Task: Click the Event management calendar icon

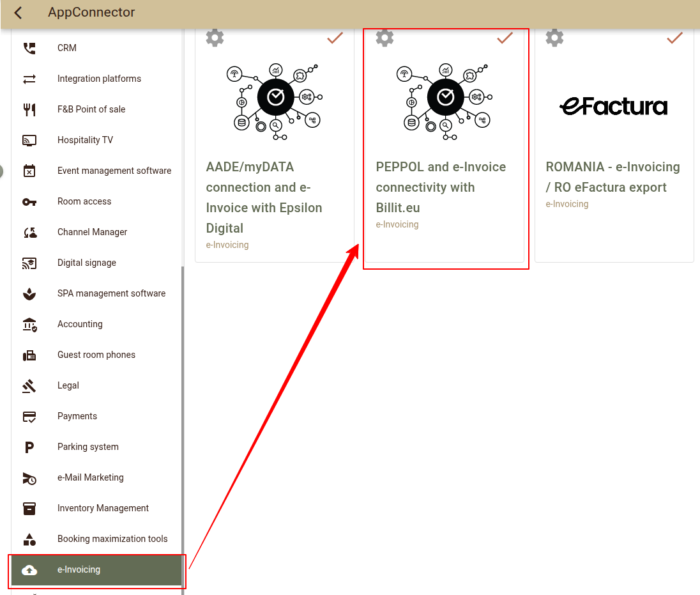Action: (29, 171)
